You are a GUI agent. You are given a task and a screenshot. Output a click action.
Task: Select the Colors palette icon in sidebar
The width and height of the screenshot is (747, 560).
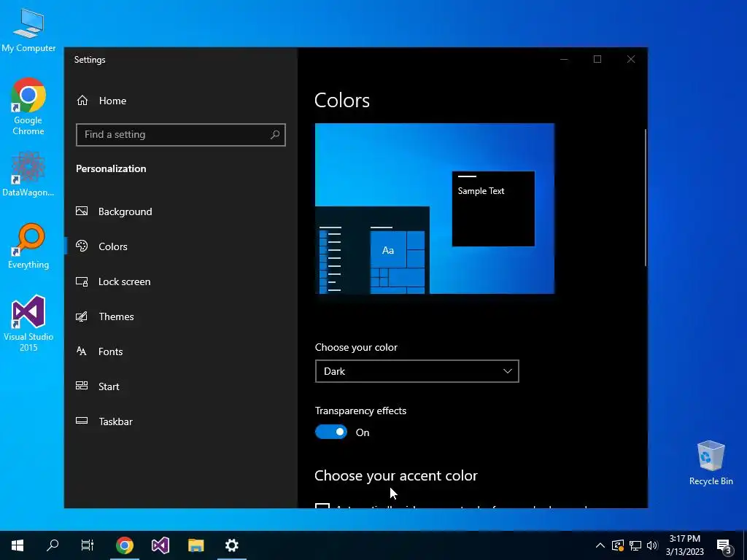click(x=82, y=246)
